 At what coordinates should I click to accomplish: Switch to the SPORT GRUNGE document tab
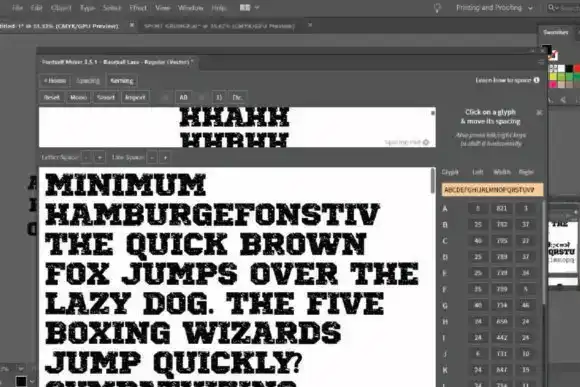(219, 26)
